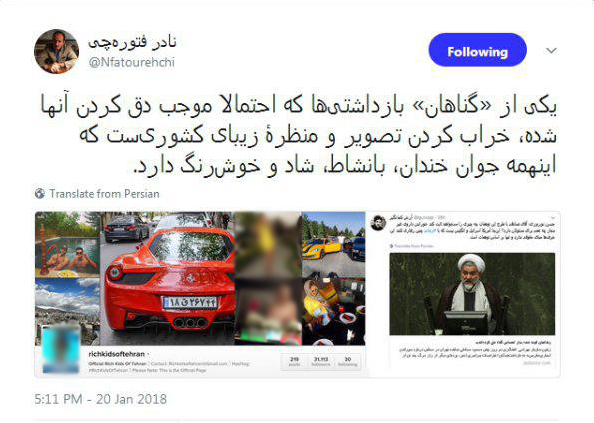Open the author's display name نادر فتوره‌چی

pos(132,42)
